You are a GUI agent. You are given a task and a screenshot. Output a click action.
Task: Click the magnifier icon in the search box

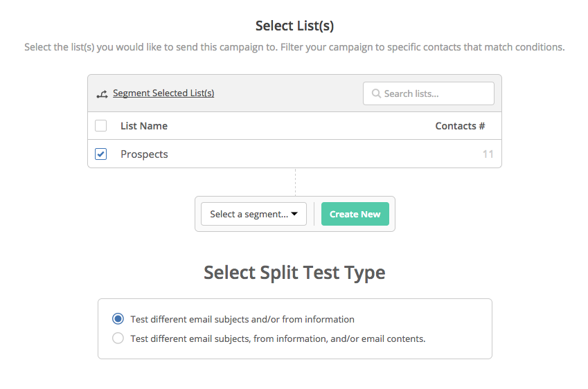376,93
